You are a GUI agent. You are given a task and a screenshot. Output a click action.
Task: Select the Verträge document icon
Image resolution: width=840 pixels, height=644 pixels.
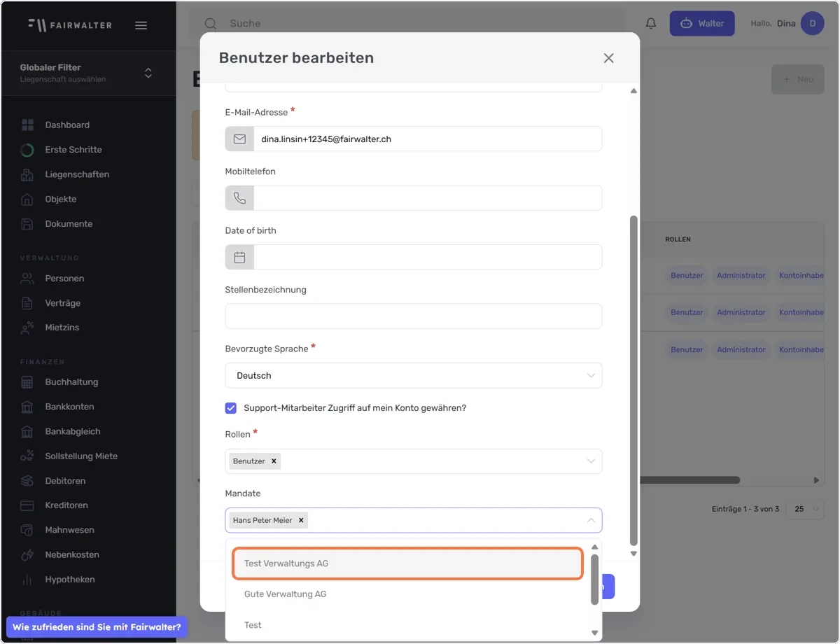[27, 303]
